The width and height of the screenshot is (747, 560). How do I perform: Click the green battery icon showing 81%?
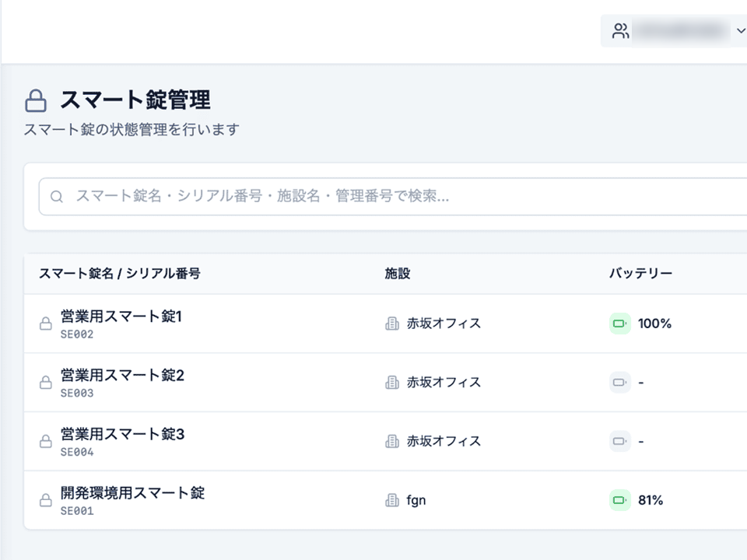click(619, 500)
